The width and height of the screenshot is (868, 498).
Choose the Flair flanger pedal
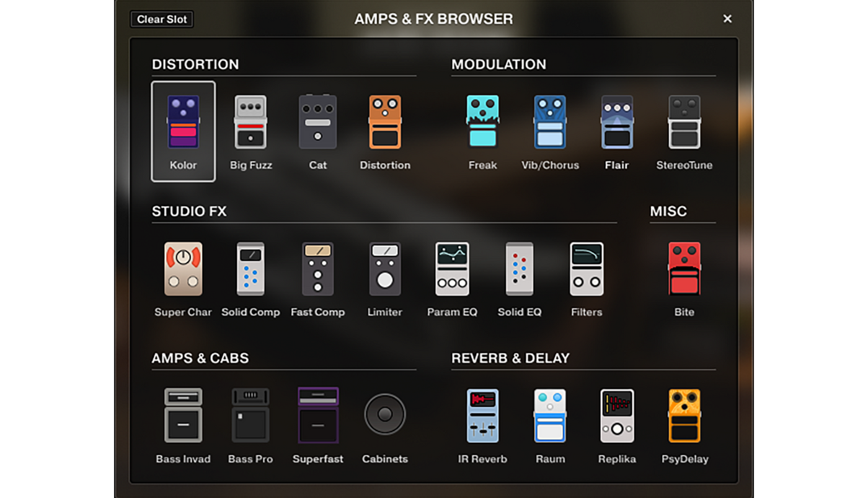617,131
